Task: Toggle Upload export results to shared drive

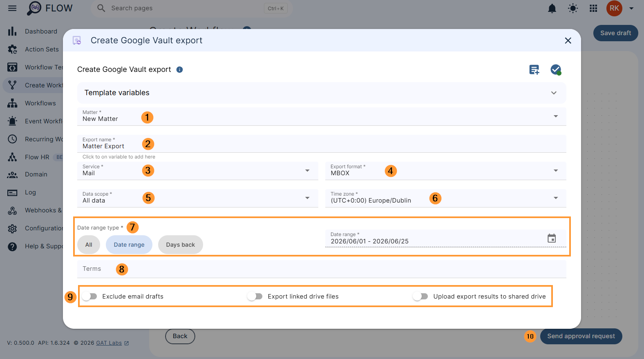Action: point(420,297)
